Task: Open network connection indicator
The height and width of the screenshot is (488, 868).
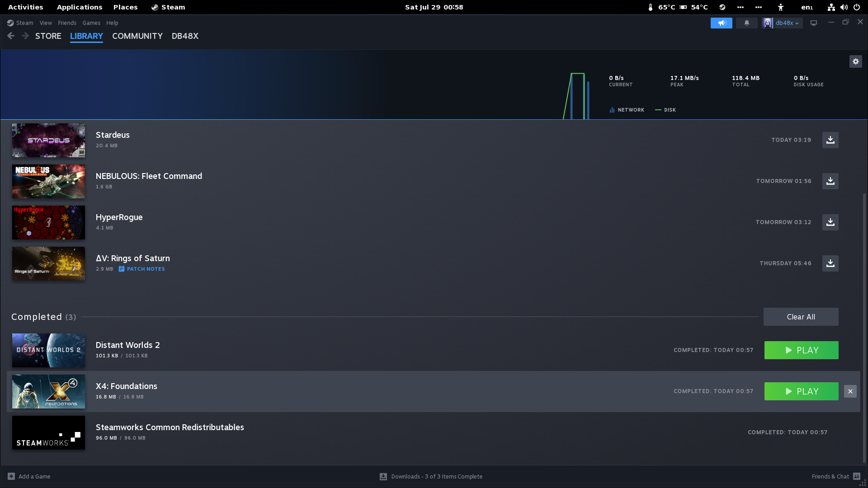Action: point(831,7)
